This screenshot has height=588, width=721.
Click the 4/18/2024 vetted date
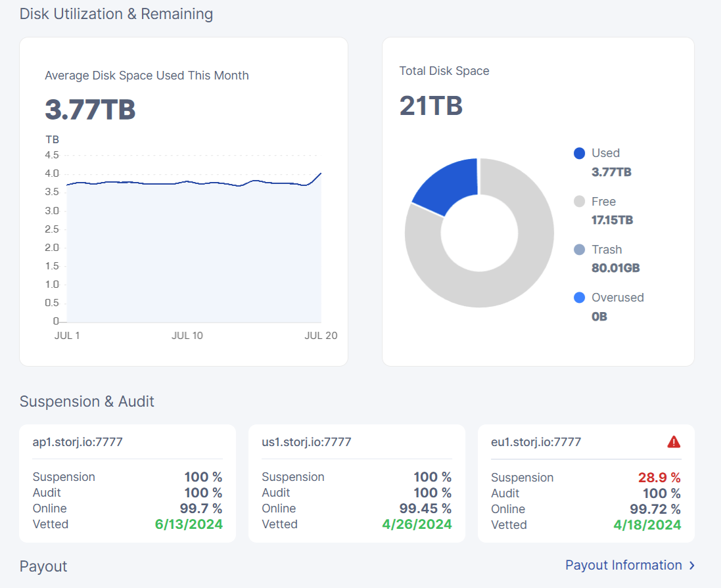(647, 525)
